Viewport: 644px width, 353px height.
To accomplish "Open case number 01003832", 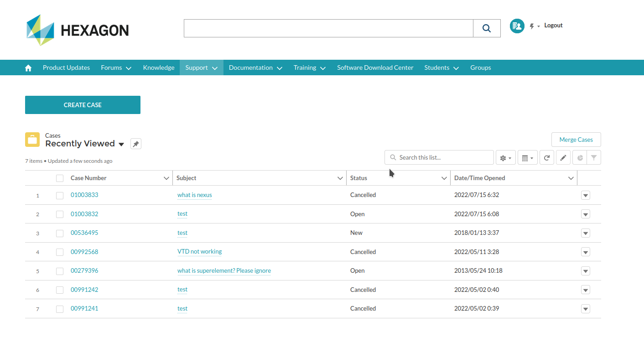I will [x=84, y=214].
